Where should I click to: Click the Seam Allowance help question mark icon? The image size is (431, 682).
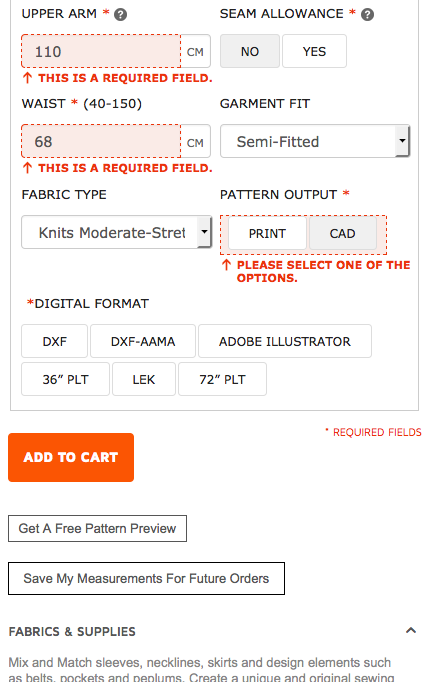368,15
